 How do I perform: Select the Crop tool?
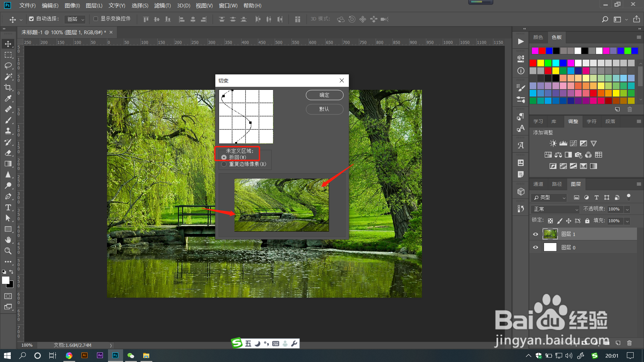[8, 87]
